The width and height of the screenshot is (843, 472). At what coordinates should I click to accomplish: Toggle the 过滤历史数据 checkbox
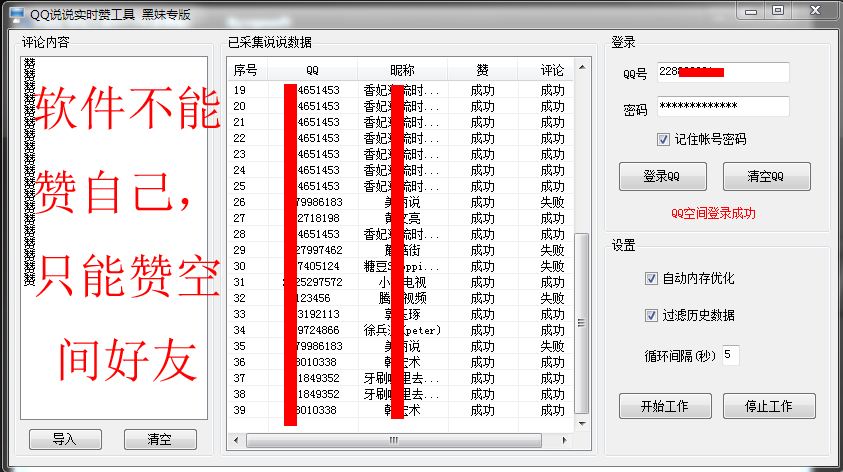point(652,315)
